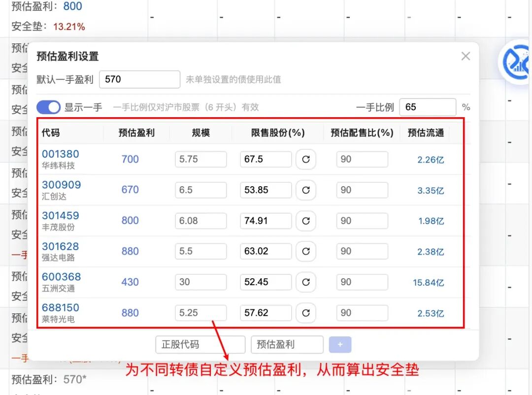This screenshot has width=532, height=395.
Task: Click 预估流通 value 3.35亿
Action: (x=431, y=191)
